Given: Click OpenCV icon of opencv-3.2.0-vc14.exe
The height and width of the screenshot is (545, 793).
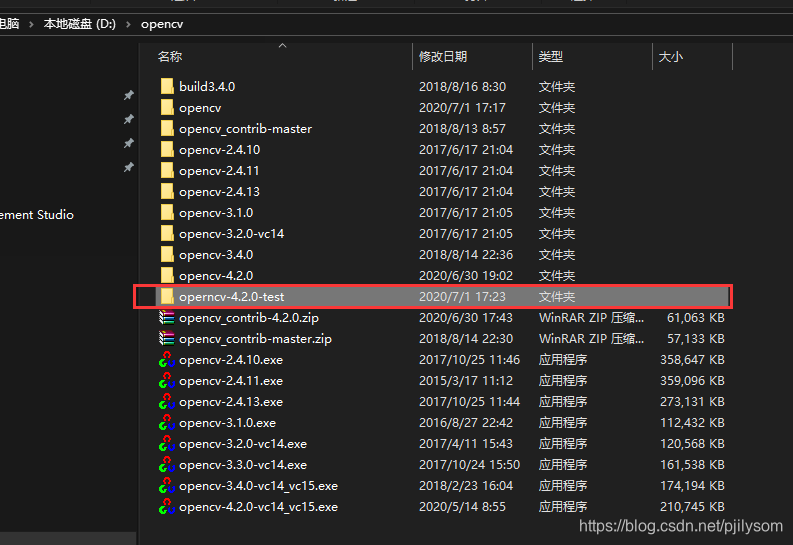Looking at the screenshot, I should pyautogui.click(x=166, y=443).
